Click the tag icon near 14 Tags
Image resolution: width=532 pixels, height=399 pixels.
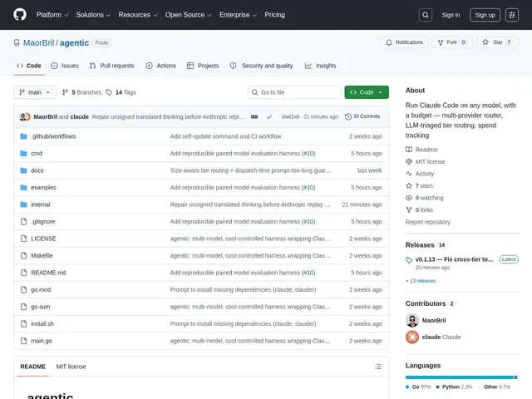pyautogui.click(x=109, y=92)
